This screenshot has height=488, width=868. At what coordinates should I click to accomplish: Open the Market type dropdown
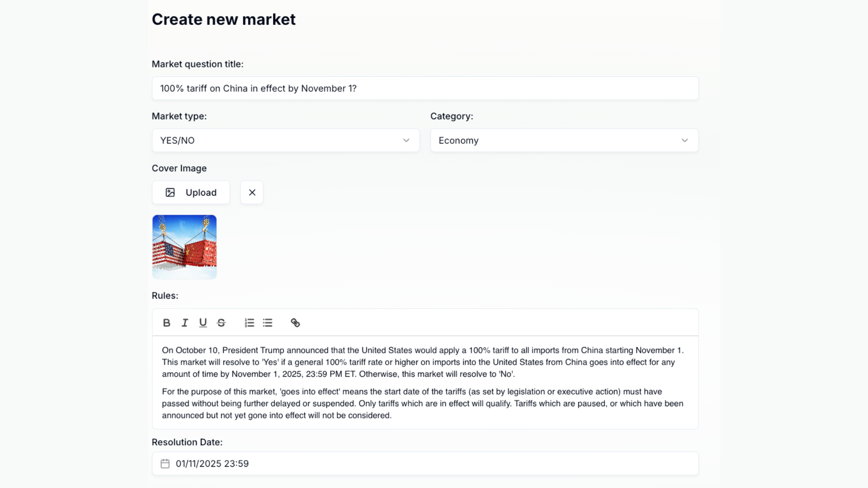(285, 141)
